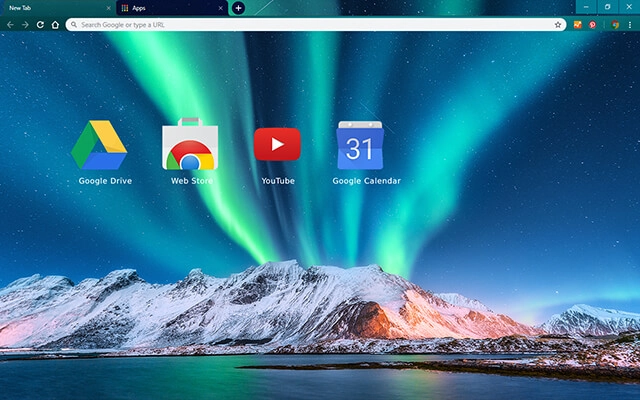Screen dimensions: 640x400
Task: Switch to the Apps tab
Action: [x=172, y=8]
